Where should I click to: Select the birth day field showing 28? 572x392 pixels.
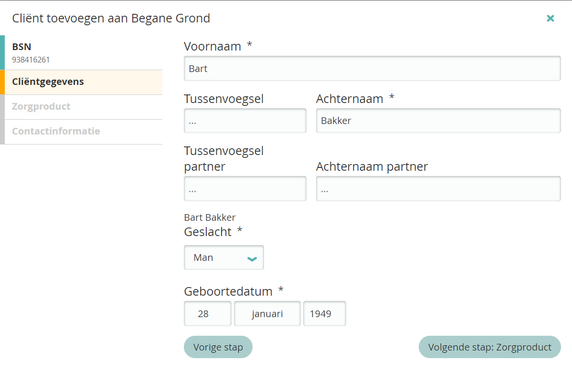(x=207, y=314)
